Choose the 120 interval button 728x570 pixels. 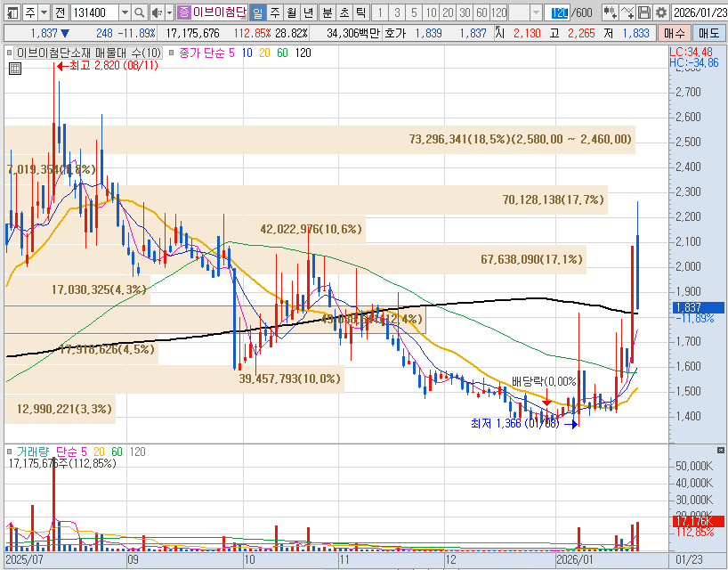click(x=498, y=12)
